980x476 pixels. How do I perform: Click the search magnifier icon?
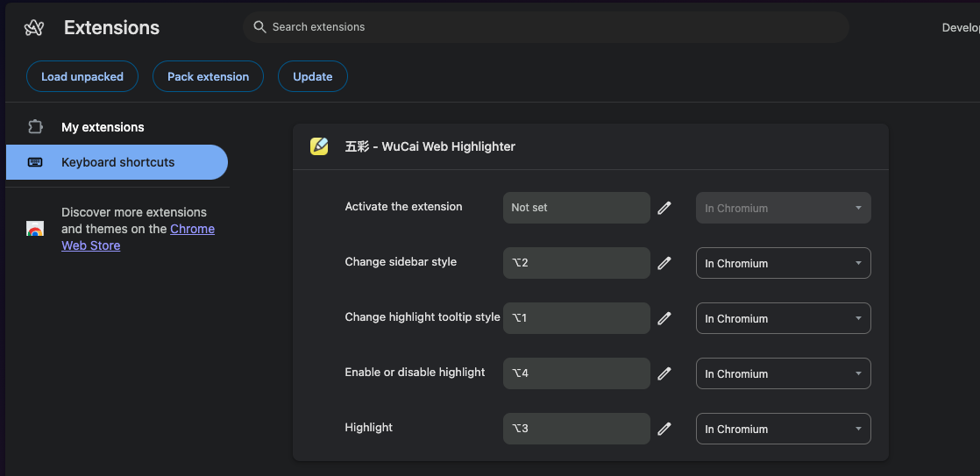[x=259, y=27]
